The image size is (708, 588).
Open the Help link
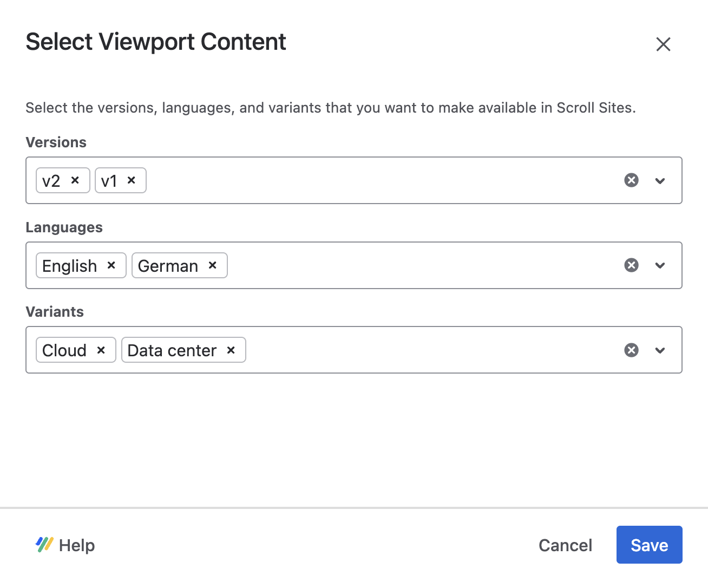coord(77,545)
